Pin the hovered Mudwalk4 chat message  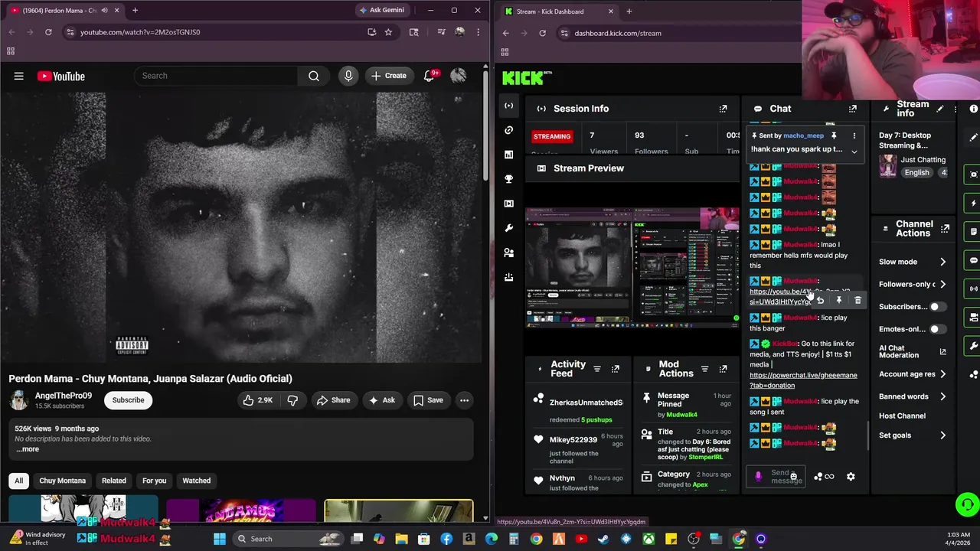coord(839,301)
